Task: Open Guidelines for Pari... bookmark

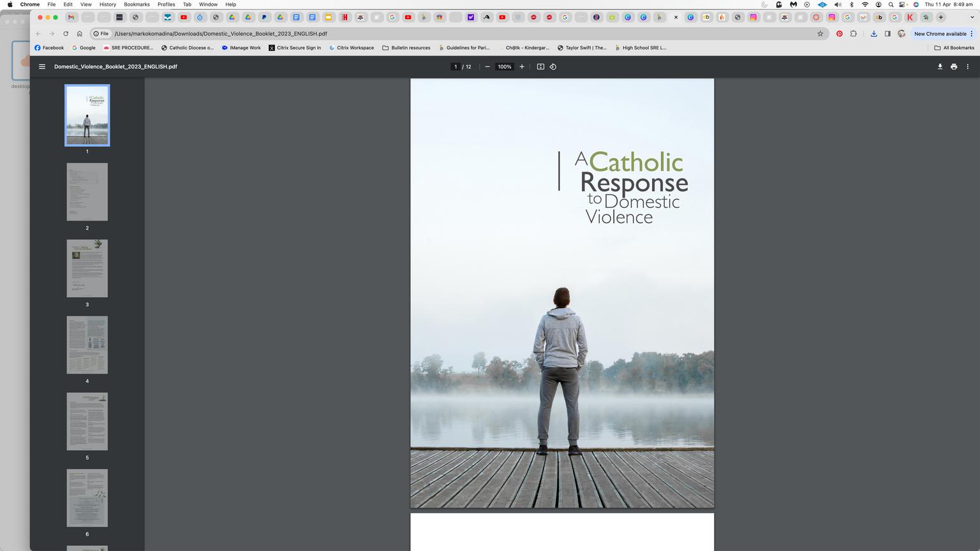Action: tap(464, 48)
